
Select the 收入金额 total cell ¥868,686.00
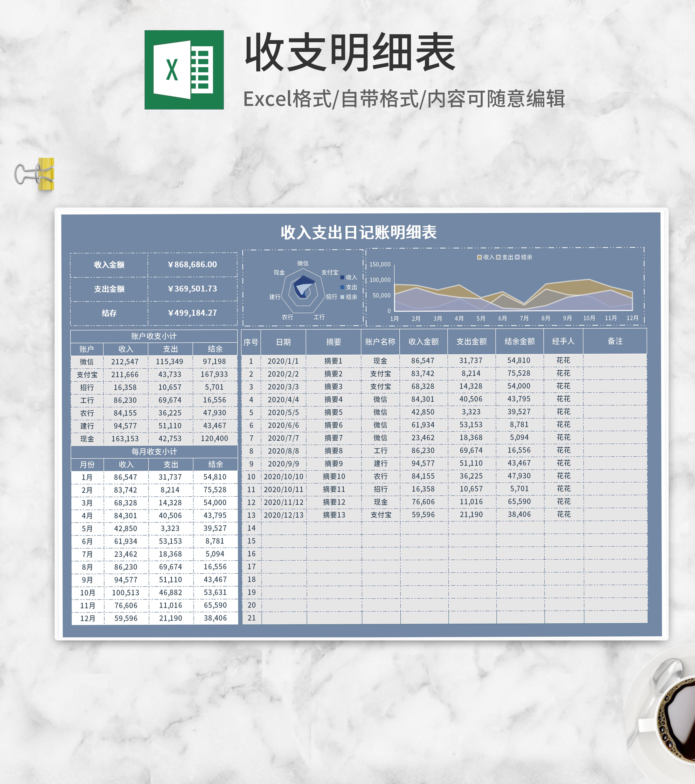(192, 265)
